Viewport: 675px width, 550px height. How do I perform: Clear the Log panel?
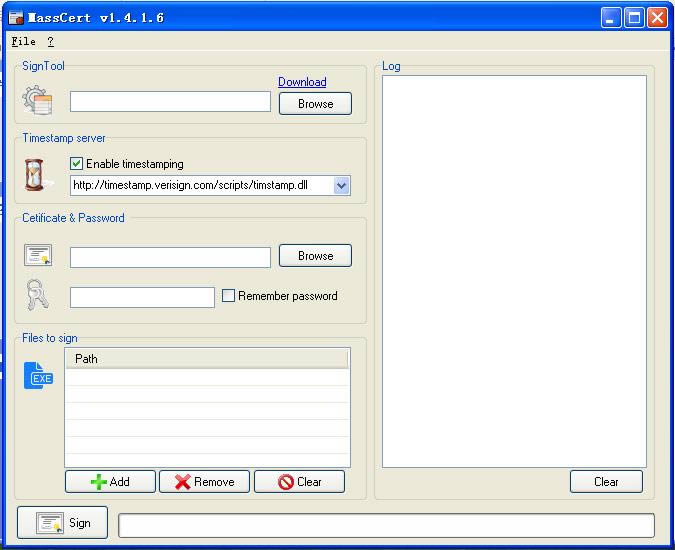(x=606, y=481)
